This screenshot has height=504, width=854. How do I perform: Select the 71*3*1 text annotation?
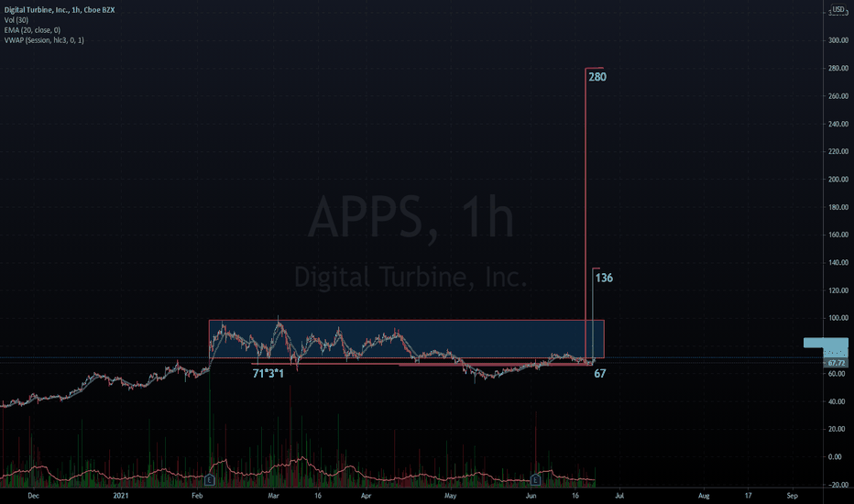point(268,374)
